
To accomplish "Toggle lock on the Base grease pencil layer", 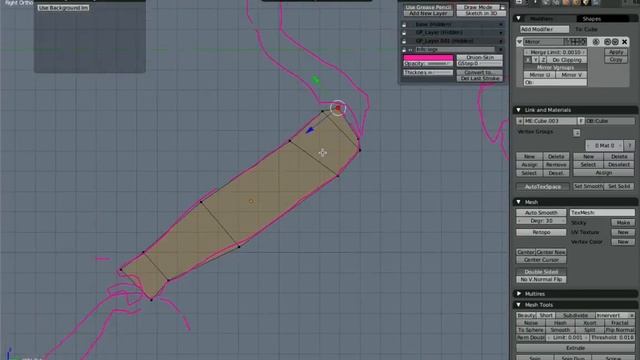I will click(x=404, y=25).
